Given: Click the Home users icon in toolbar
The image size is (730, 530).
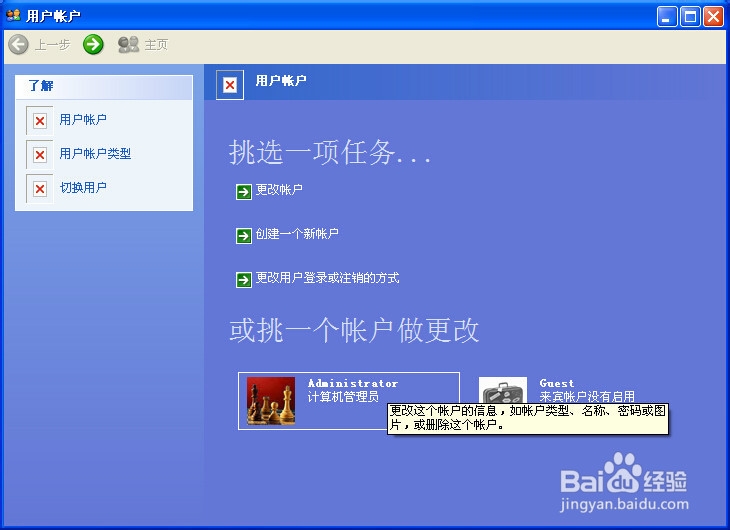Looking at the screenshot, I should click(128, 45).
